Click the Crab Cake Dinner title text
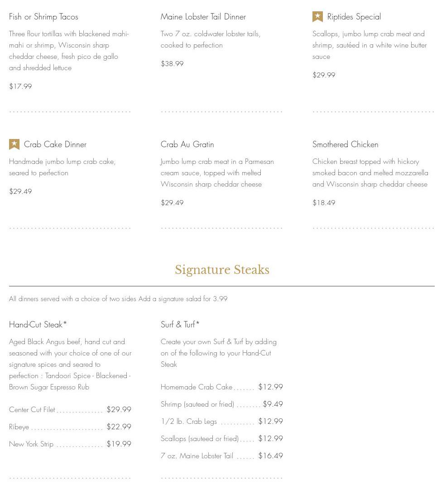The image size is (437, 504). (55, 144)
